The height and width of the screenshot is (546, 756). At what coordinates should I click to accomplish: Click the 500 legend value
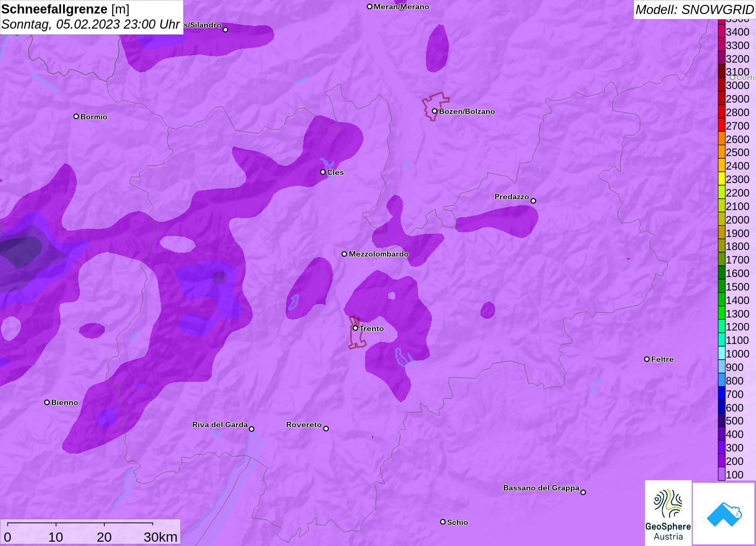tap(734, 421)
